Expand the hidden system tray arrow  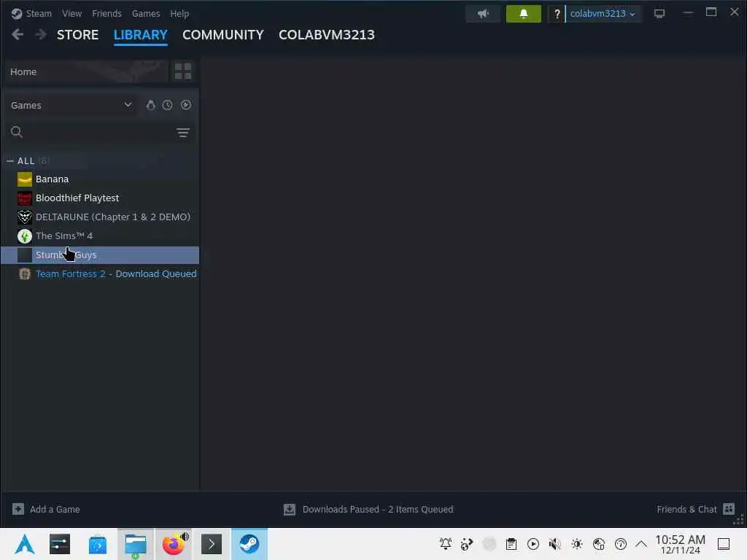[x=641, y=544]
